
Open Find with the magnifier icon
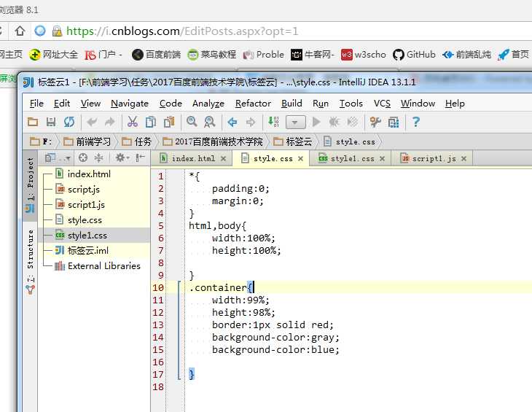[192, 122]
